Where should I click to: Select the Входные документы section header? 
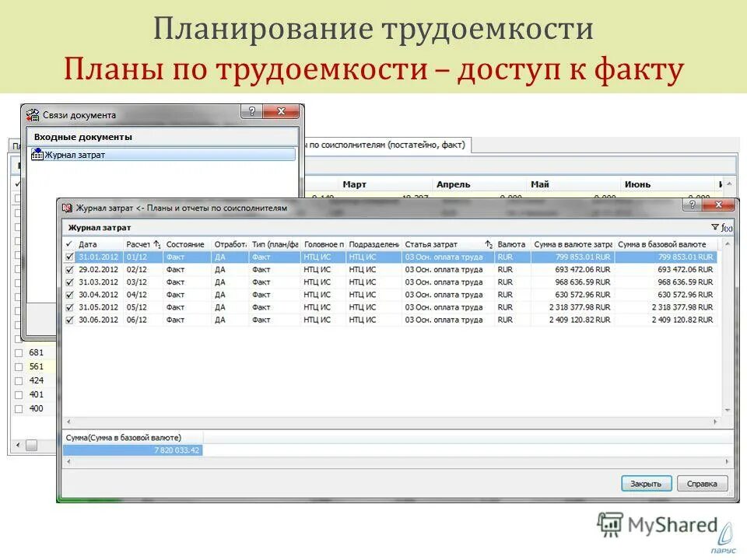pyautogui.click(x=86, y=136)
